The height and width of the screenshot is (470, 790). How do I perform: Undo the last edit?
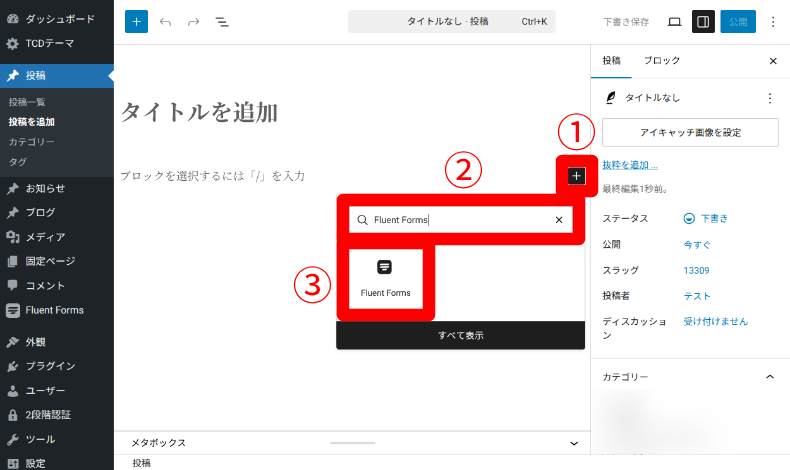165,22
